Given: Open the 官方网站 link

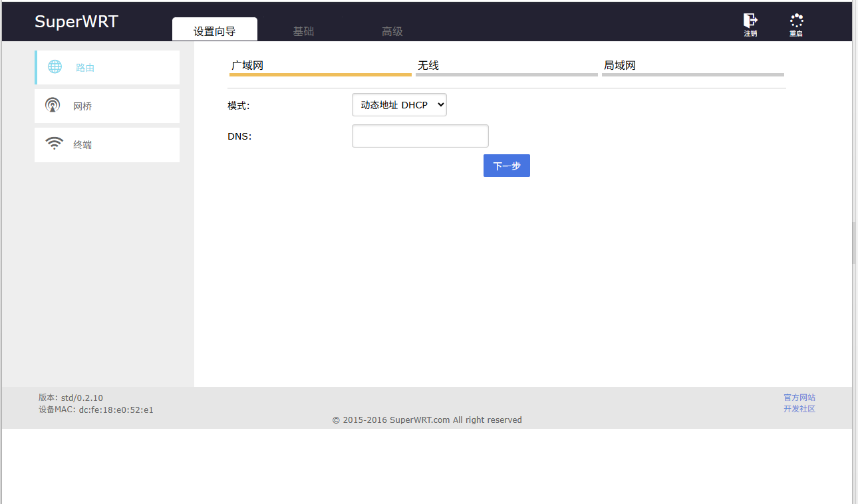Looking at the screenshot, I should pos(799,398).
